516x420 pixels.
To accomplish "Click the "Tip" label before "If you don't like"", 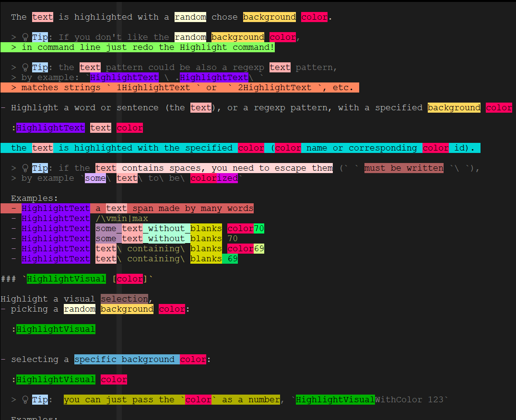I will click(x=40, y=37).
